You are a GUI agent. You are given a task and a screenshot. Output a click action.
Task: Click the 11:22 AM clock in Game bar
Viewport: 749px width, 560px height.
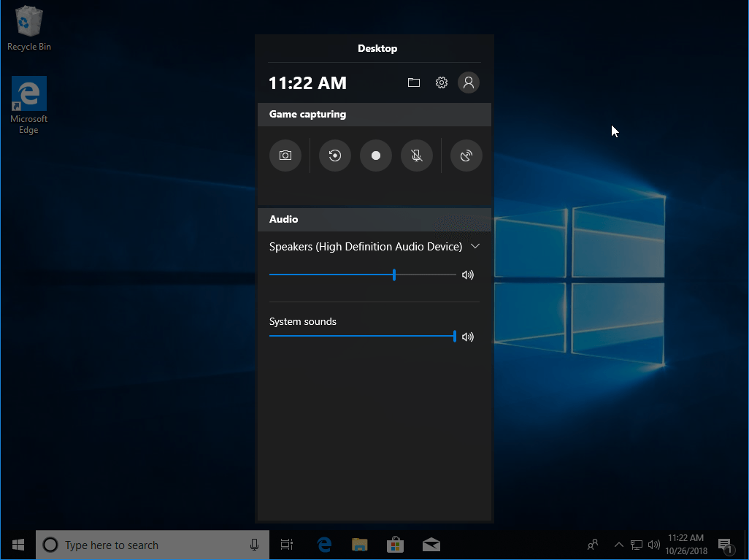pyautogui.click(x=307, y=83)
